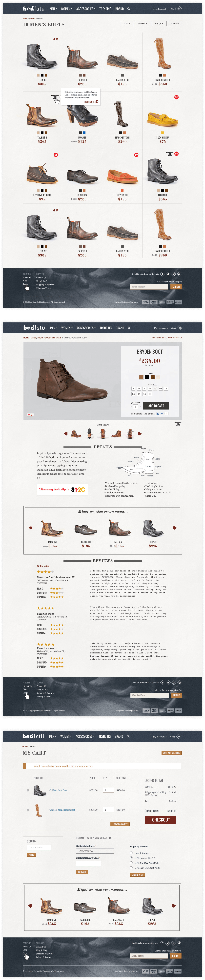Select UPS Next Day Air shipping method

(x=131, y=868)
